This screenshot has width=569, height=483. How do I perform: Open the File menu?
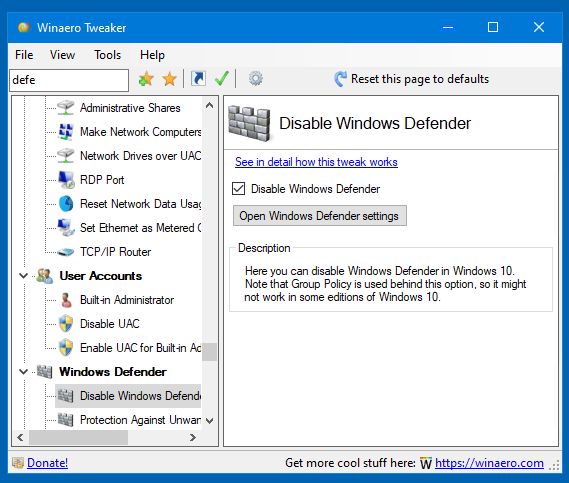click(x=24, y=55)
